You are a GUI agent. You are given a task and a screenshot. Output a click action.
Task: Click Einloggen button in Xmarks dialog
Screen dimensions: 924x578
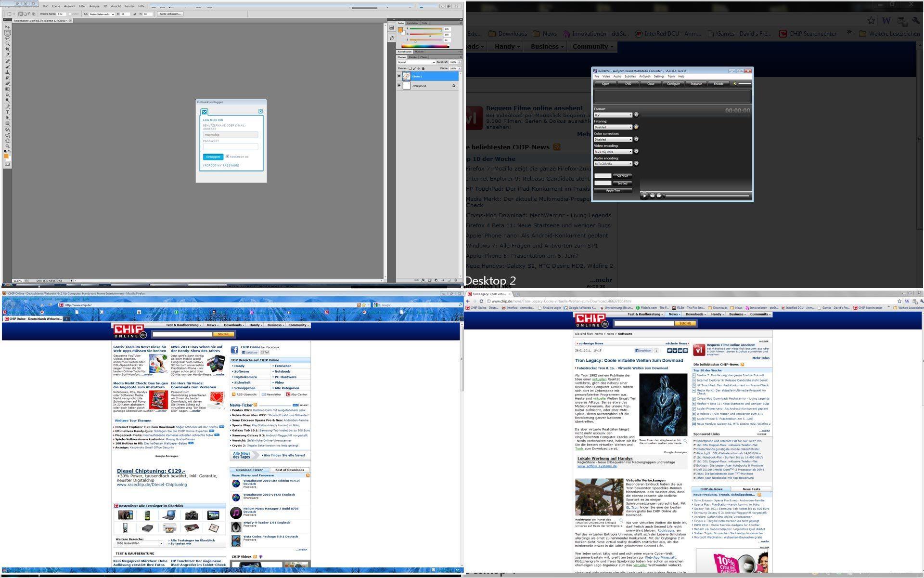click(213, 157)
